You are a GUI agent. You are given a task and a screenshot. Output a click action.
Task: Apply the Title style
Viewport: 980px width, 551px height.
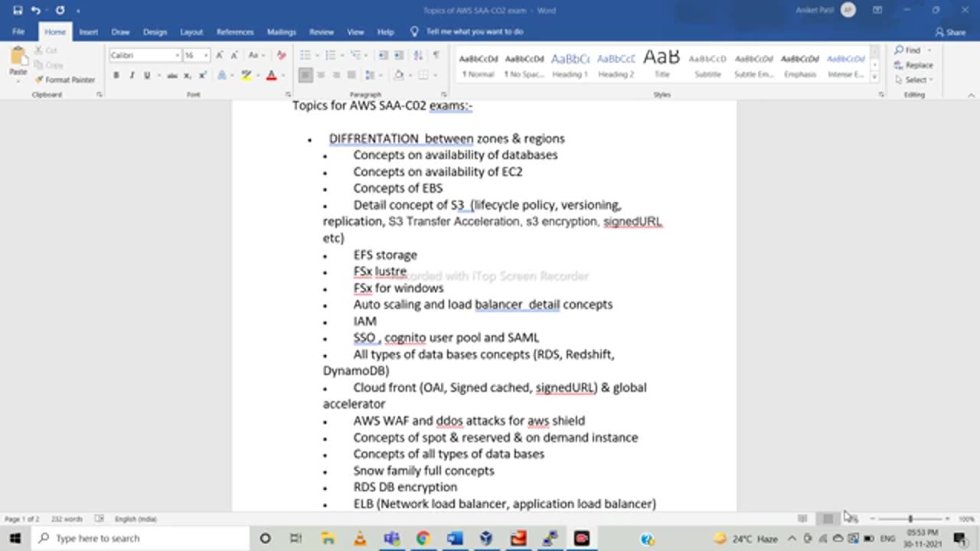click(662, 64)
